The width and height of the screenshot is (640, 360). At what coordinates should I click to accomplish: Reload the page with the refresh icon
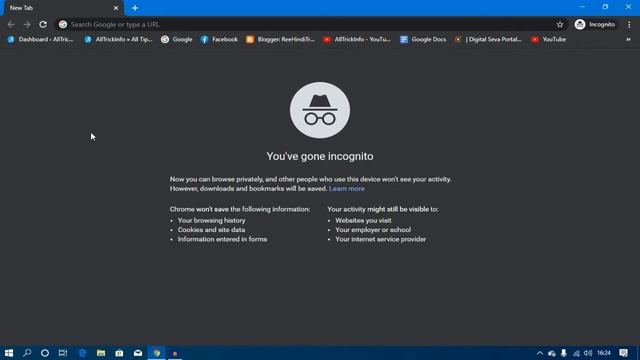pos(43,24)
